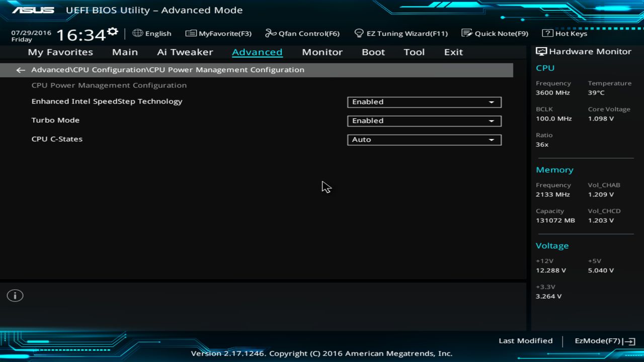
Task: Disable Turbo Mode
Action: click(x=424, y=121)
